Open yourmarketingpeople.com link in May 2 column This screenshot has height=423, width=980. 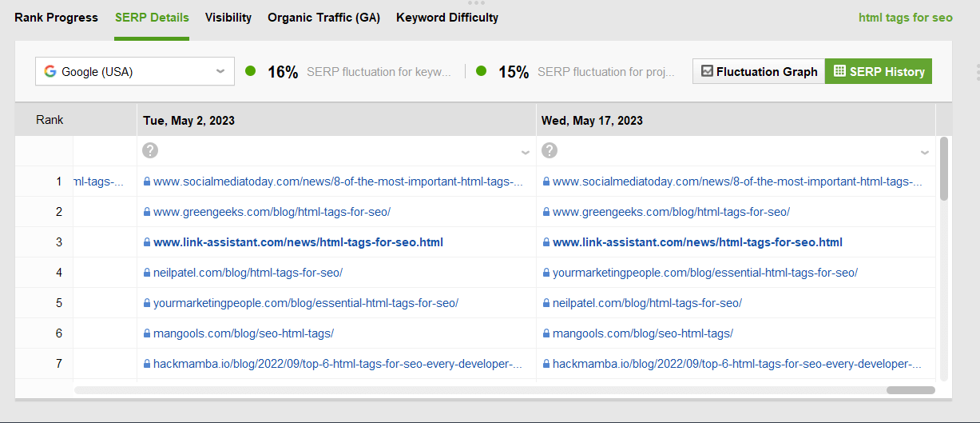(x=306, y=303)
